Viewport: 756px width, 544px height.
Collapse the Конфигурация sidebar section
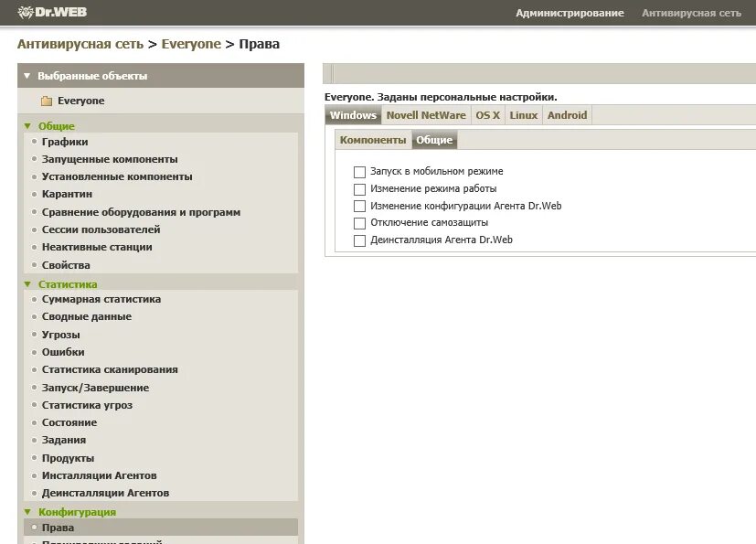coord(27,512)
